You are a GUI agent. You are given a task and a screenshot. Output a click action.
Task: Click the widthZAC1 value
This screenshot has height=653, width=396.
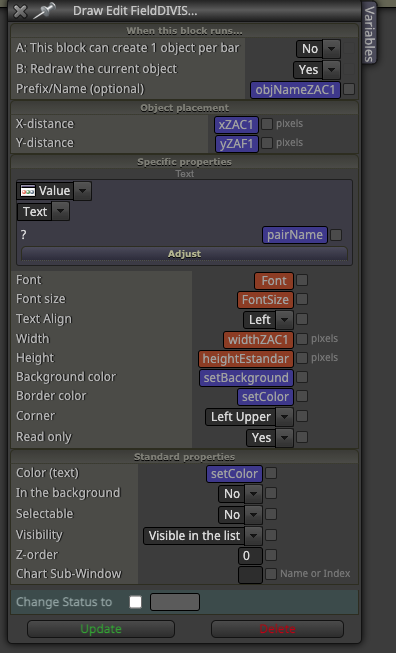point(258,340)
